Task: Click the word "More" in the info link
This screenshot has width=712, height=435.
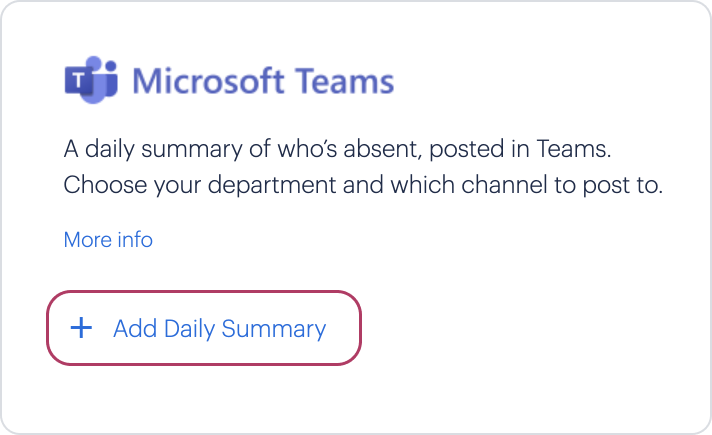Action: [86, 240]
